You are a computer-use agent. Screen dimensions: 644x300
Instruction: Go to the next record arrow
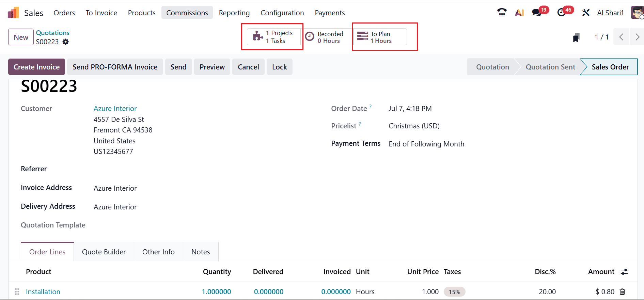point(637,37)
